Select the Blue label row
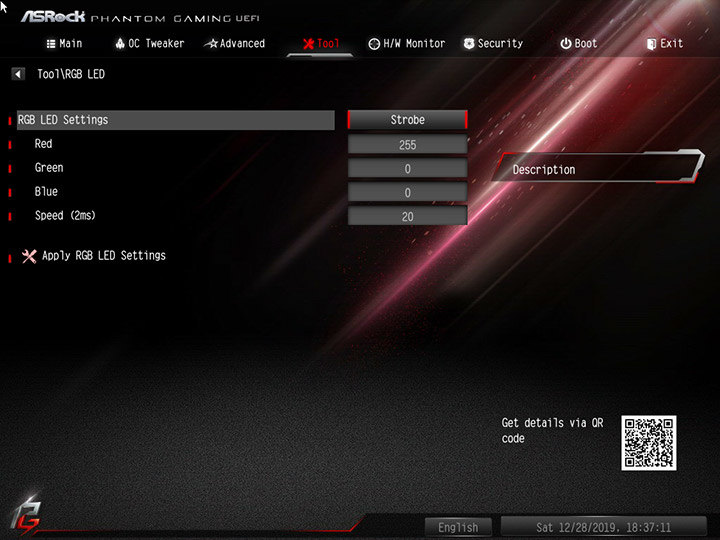Image resolution: width=720 pixels, height=540 pixels. pyautogui.click(x=46, y=191)
